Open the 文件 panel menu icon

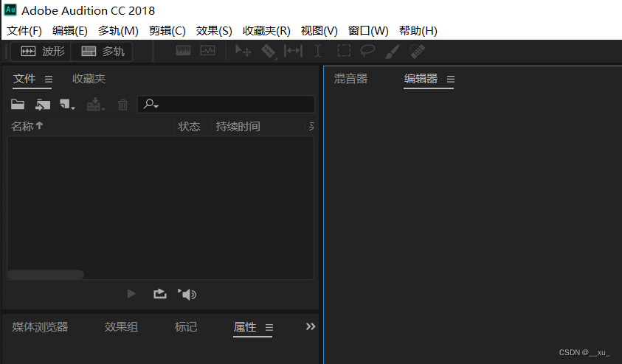49,80
